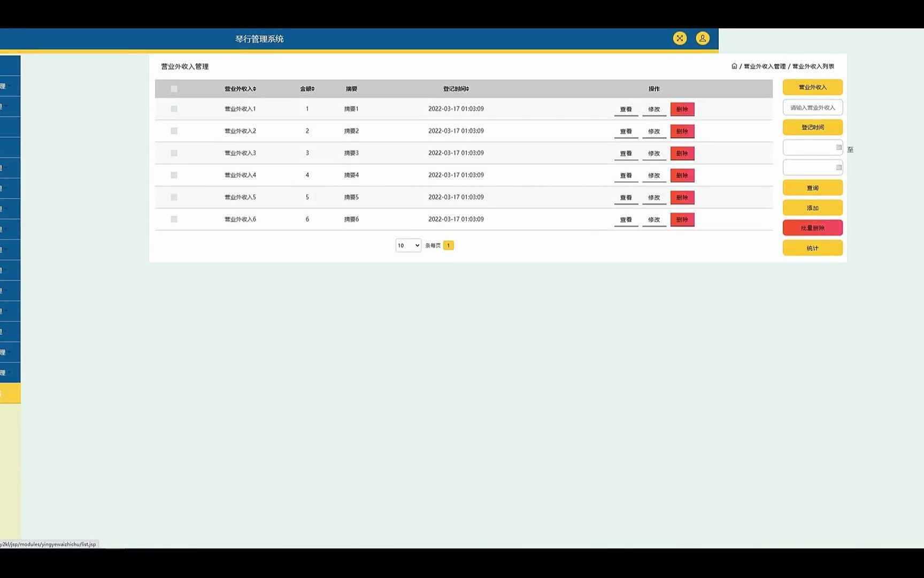The width and height of the screenshot is (924, 578).
Task: Click 删除 for row 营业外收入1
Action: [682, 109]
